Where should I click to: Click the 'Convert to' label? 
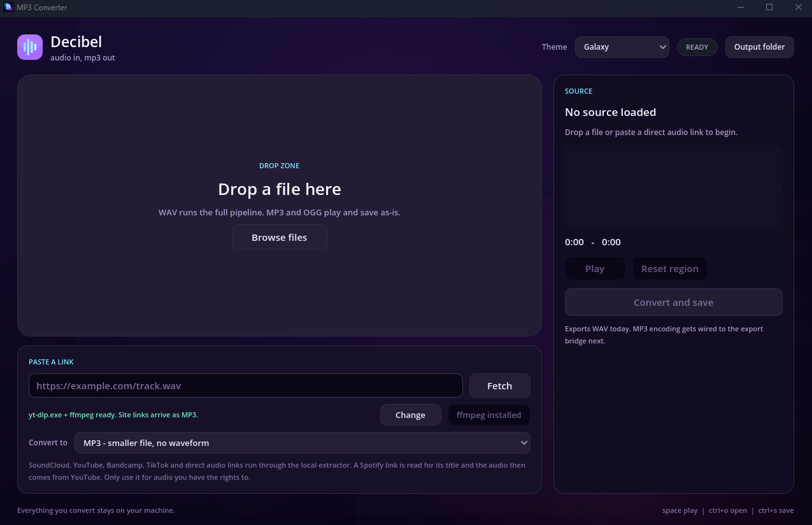(x=48, y=443)
